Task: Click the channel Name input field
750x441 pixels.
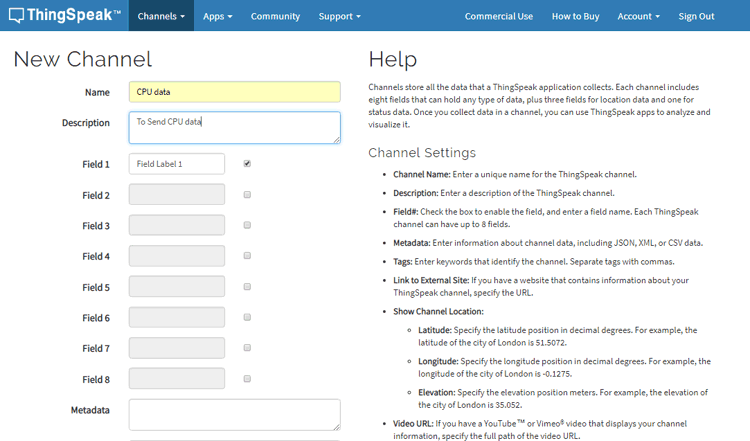Action: click(x=234, y=92)
